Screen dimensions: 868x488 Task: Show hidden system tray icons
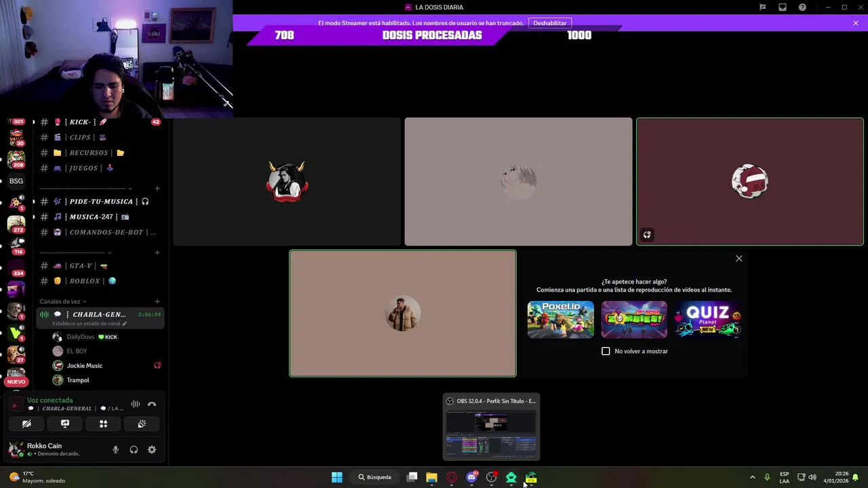pos(752,477)
